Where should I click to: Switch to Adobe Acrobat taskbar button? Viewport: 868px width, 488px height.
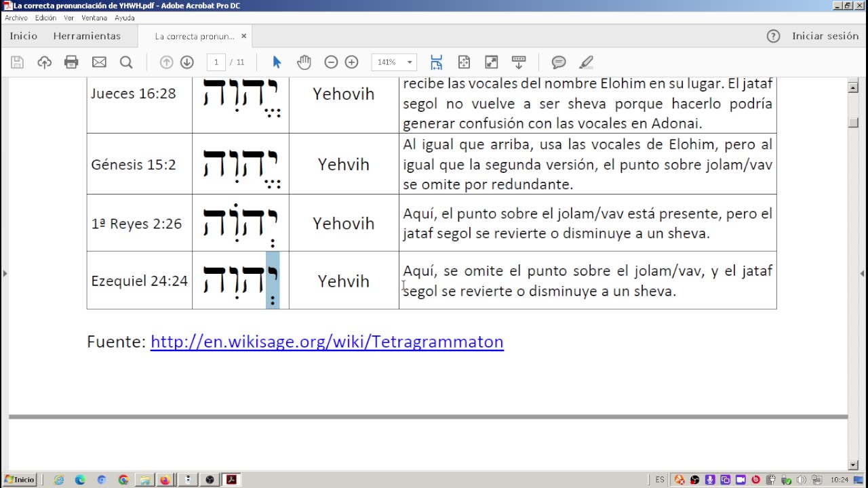[231, 480]
